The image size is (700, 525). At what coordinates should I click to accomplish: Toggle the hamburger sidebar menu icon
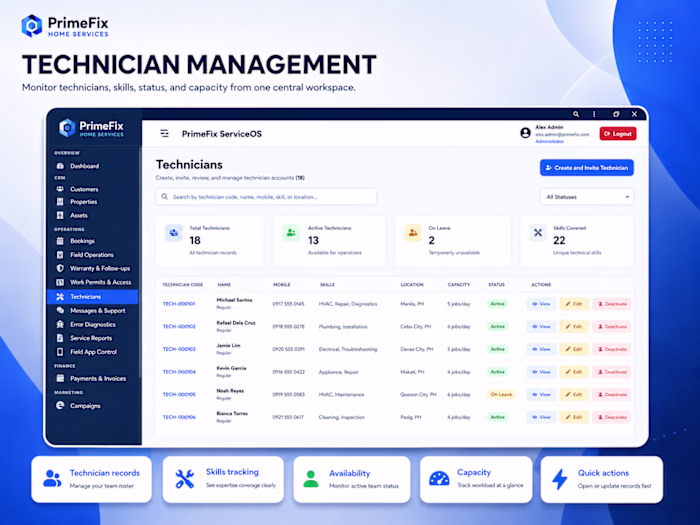(165, 133)
